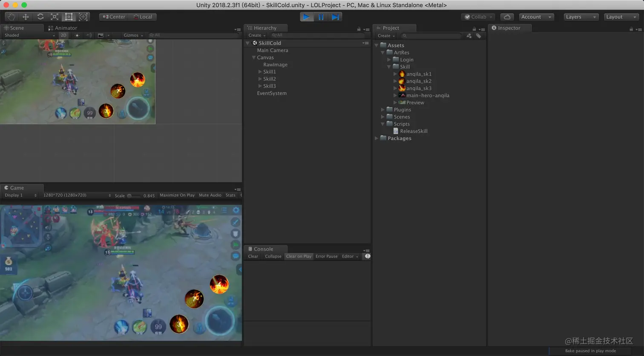Select the Rotate tool

(x=40, y=17)
